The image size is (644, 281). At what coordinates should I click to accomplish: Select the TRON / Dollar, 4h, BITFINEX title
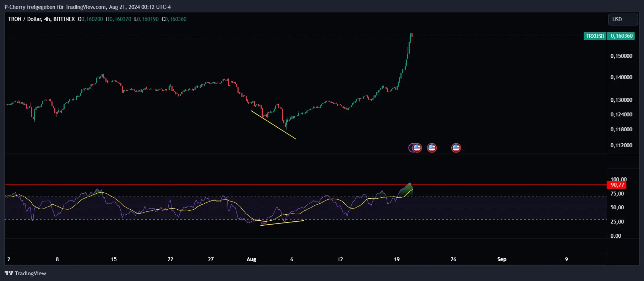tap(41, 19)
